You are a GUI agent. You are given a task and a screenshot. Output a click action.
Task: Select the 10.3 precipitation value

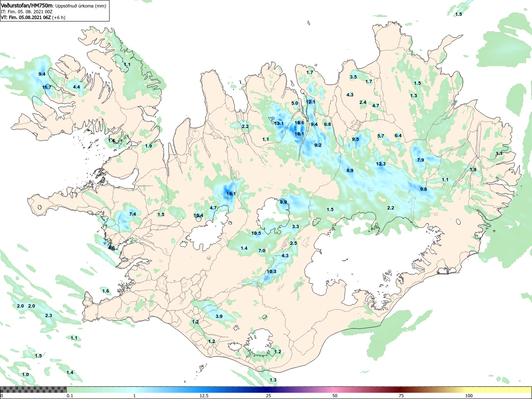(271, 271)
